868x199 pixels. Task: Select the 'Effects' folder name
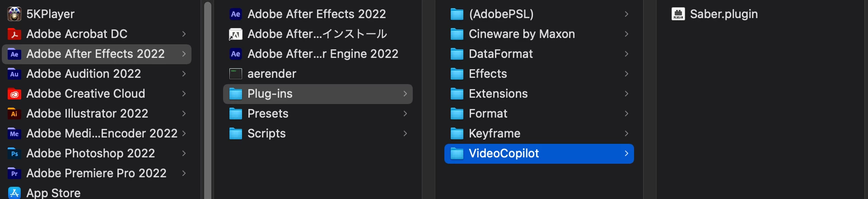coord(488,74)
